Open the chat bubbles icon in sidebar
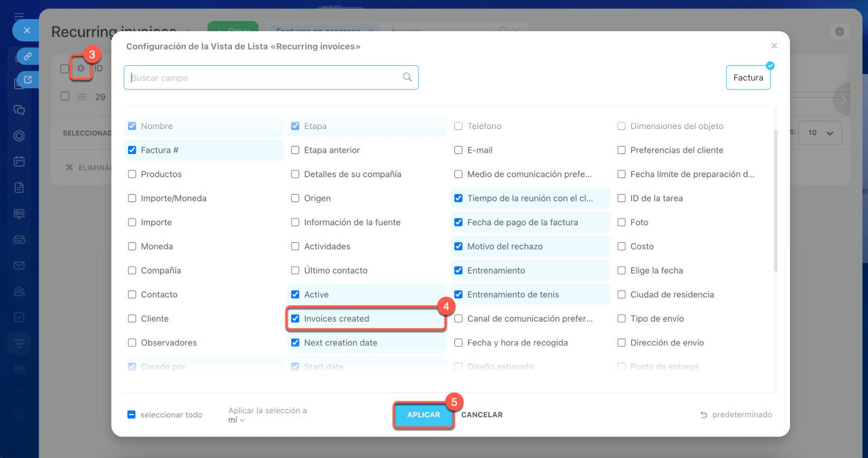868x458 pixels. point(19,110)
